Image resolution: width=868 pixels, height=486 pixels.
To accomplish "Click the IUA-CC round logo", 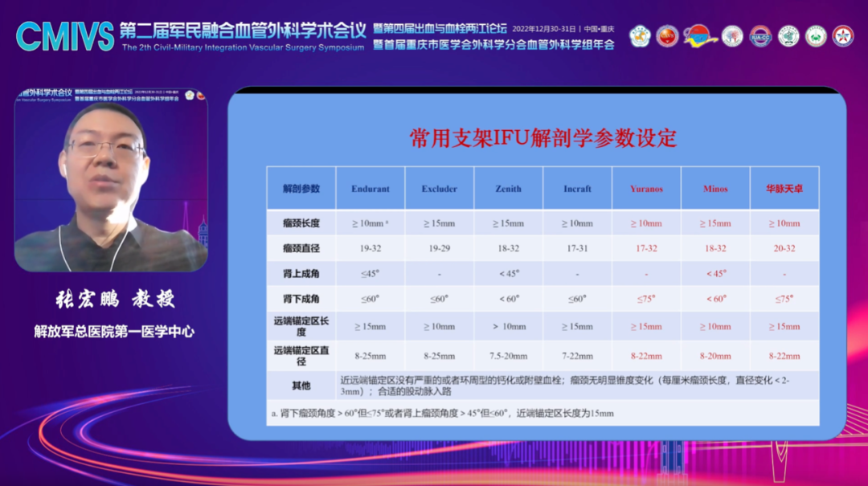I will click(x=760, y=36).
